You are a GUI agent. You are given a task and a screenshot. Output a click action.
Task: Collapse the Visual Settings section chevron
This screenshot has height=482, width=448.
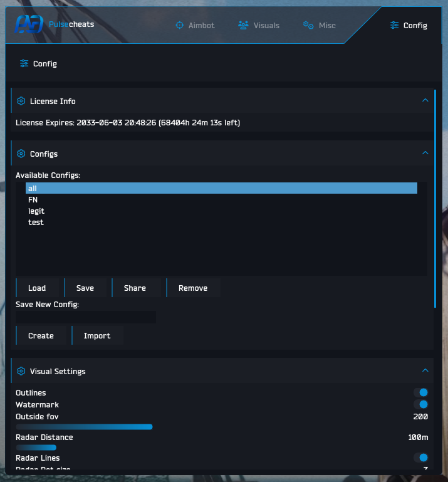(x=425, y=370)
